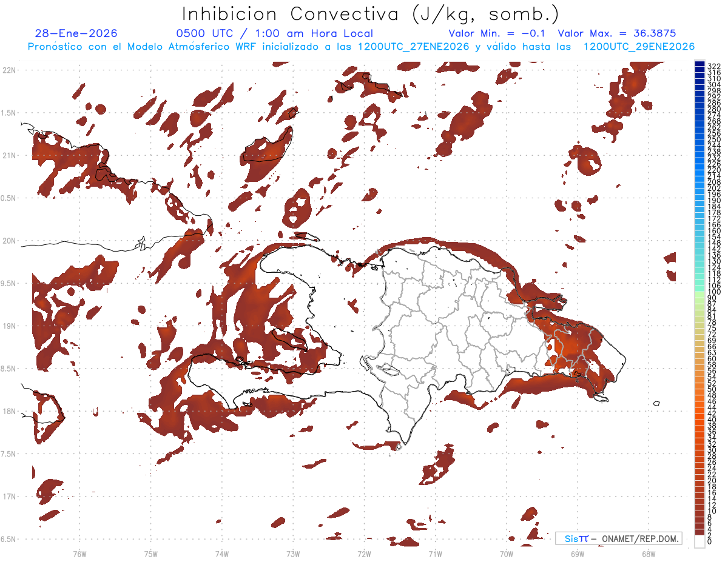Click the init time '1200UTC_27ENE2026'
Viewport: 728px width, 562px height.
413,47
